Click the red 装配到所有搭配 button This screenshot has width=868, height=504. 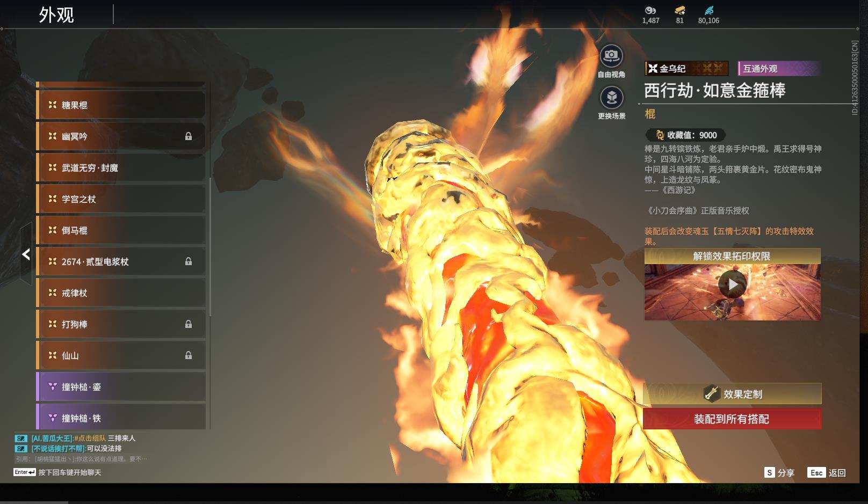[x=733, y=419]
